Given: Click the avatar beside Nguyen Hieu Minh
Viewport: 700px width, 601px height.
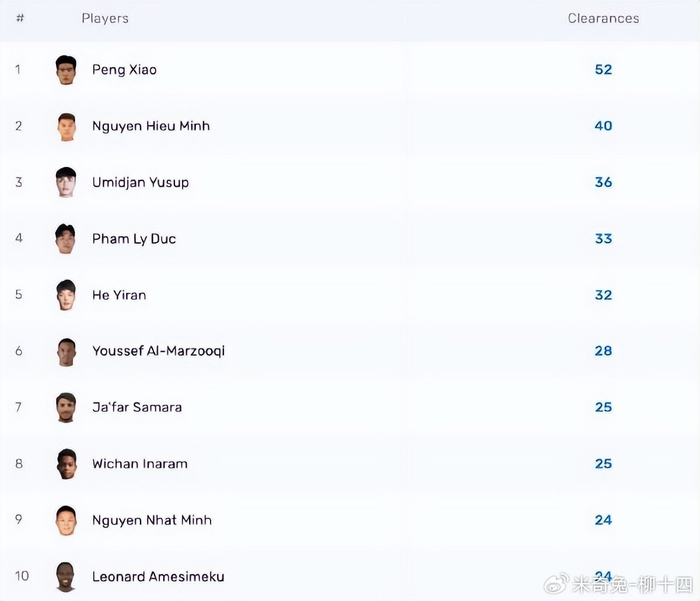Looking at the screenshot, I should 66,126.
